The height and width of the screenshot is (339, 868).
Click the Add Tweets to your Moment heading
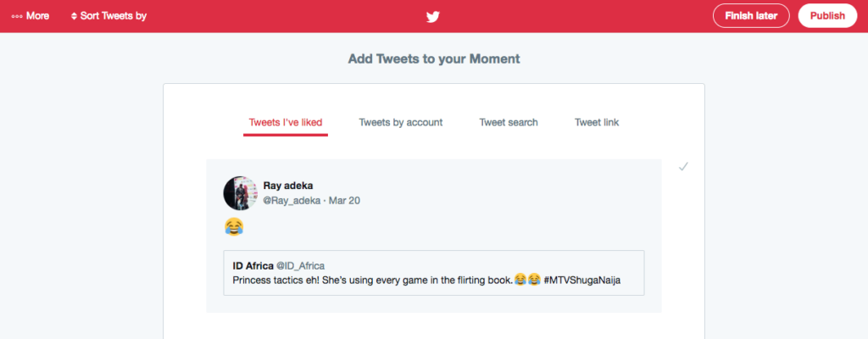point(434,59)
